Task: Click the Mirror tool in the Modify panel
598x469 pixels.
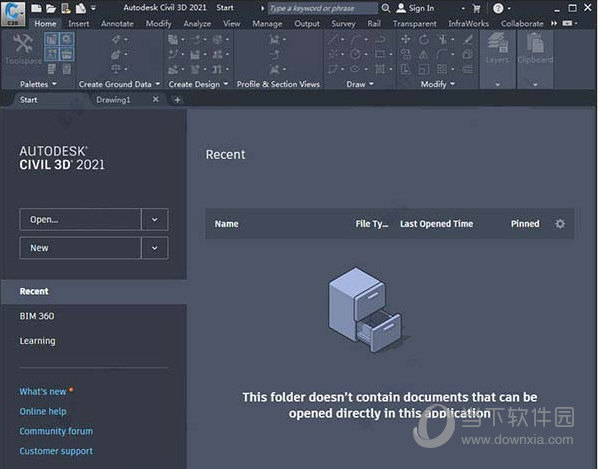Action: 424,54
